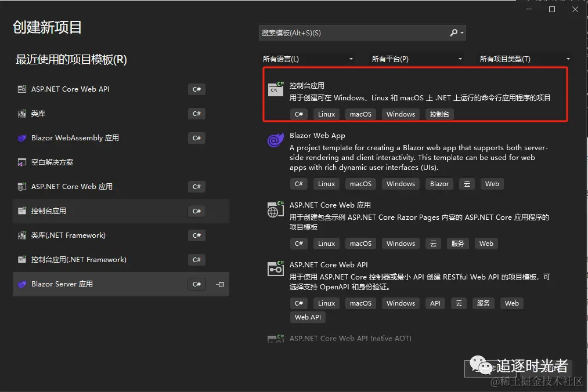The image size is (588, 392).
Task: Click the 控制台应用 recent template icon
Action: (x=22, y=211)
